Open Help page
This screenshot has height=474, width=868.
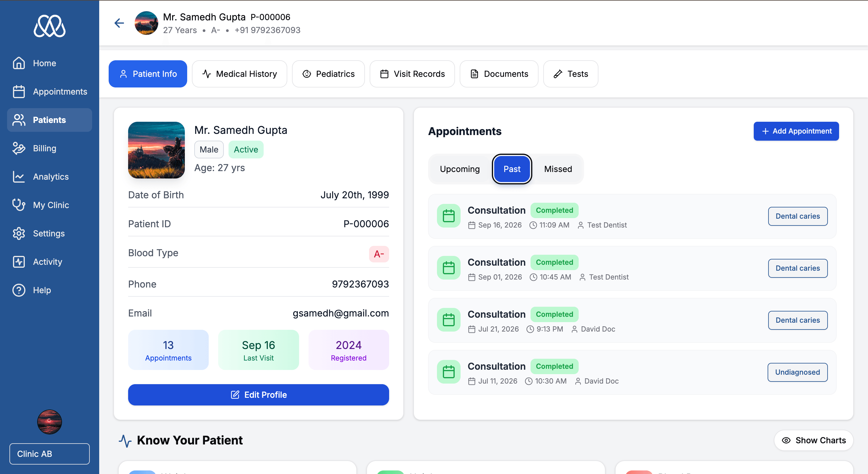pos(50,290)
